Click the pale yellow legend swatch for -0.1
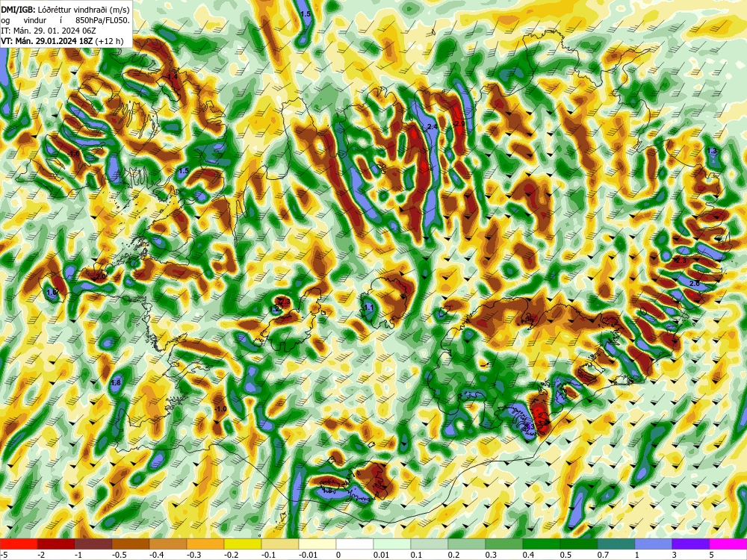This screenshot has width=747, height=560. 280,544
